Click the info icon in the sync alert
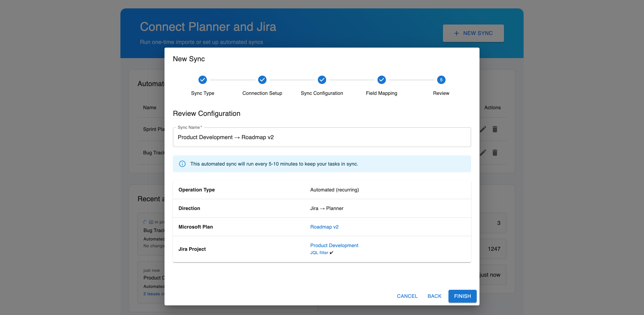The height and width of the screenshot is (315, 644). point(182,164)
